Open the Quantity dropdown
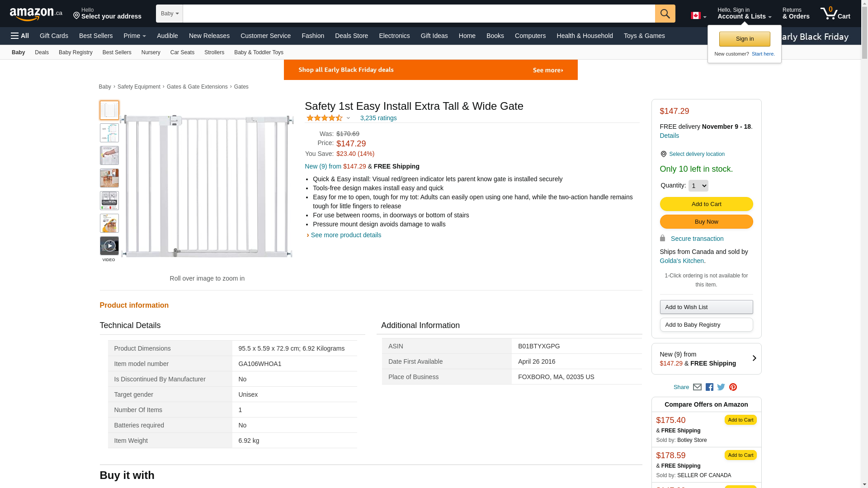 pos(698,186)
